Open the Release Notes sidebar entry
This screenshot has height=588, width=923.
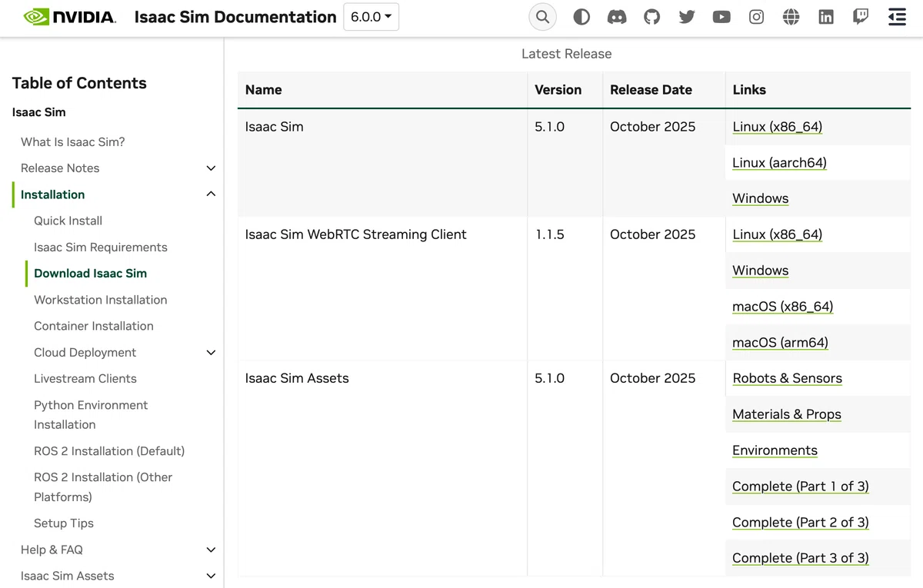coord(60,168)
